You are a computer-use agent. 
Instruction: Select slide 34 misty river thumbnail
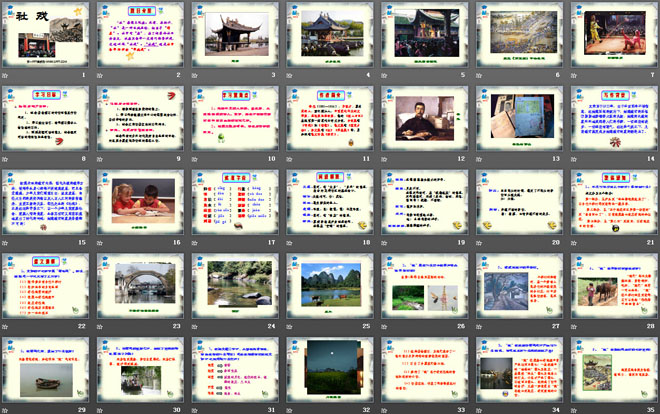click(519, 370)
